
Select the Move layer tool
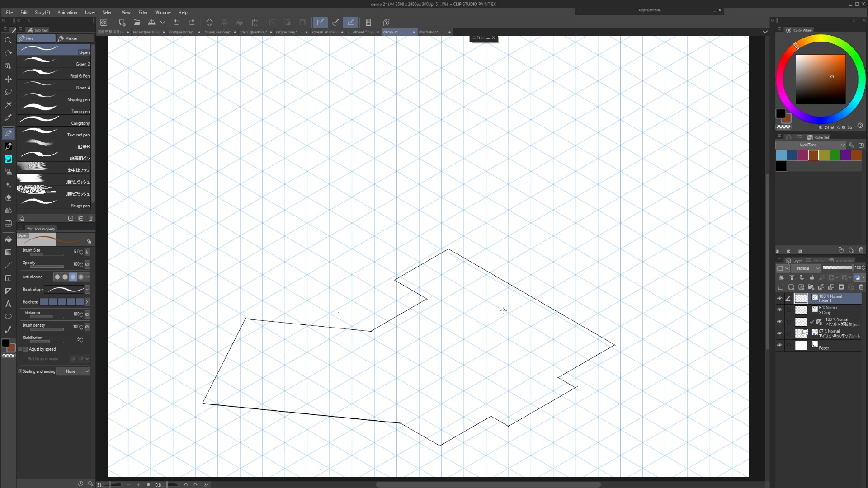coord(8,79)
